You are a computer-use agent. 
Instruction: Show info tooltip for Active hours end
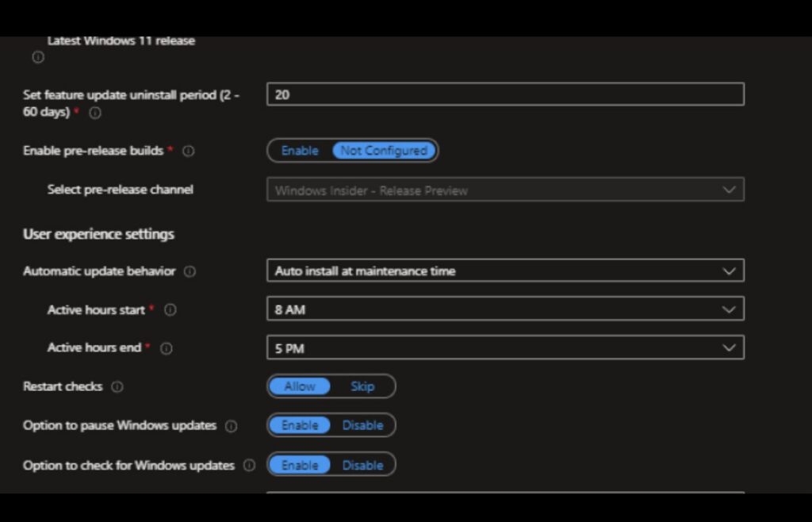(x=167, y=348)
